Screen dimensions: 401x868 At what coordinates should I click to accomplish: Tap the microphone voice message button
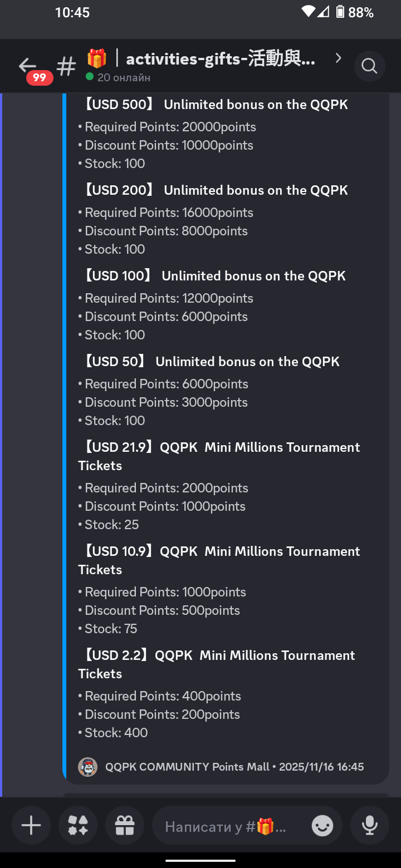click(370, 826)
